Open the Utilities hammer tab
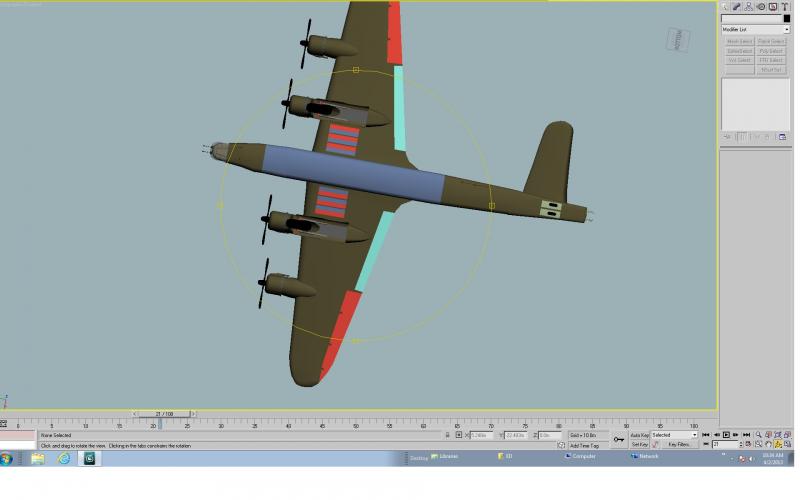Image resolution: width=800 pixels, height=500 pixels. [785, 7]
